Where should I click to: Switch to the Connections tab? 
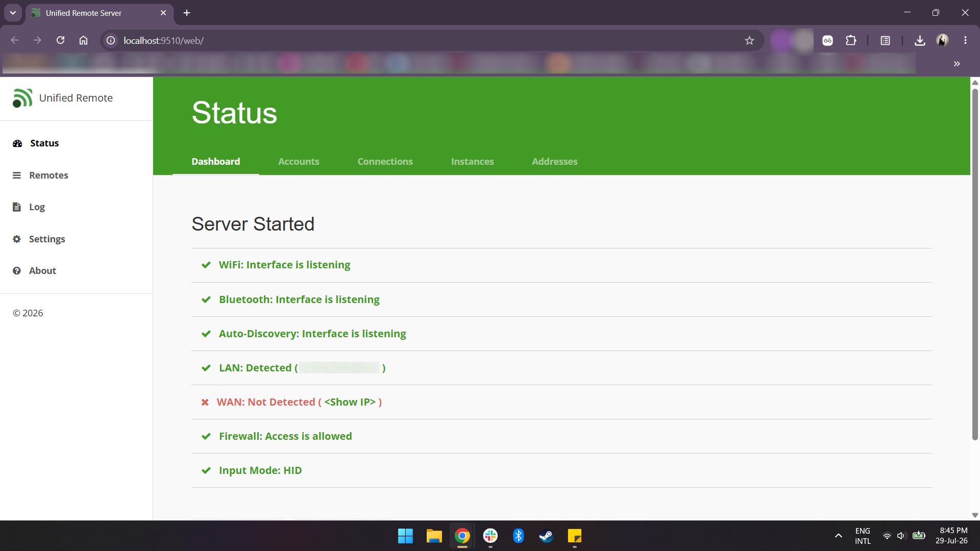(385, 162)
